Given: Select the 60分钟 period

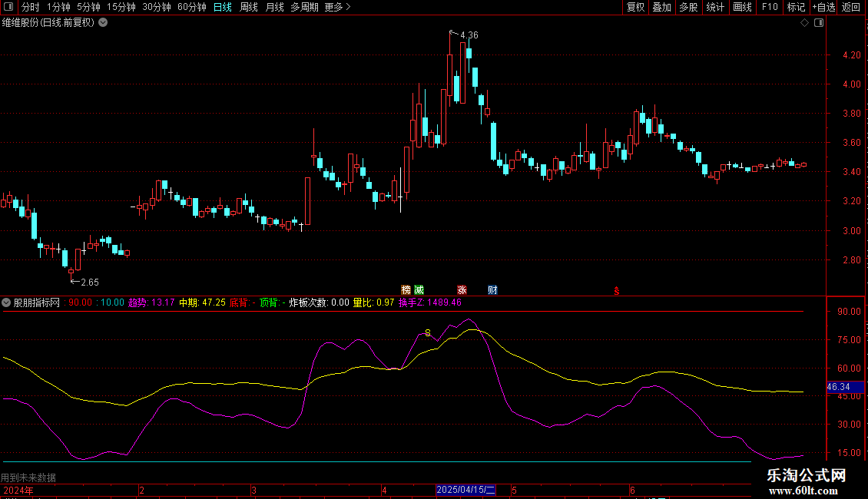Looking at the screenshot, I should [x=192, y=7].
